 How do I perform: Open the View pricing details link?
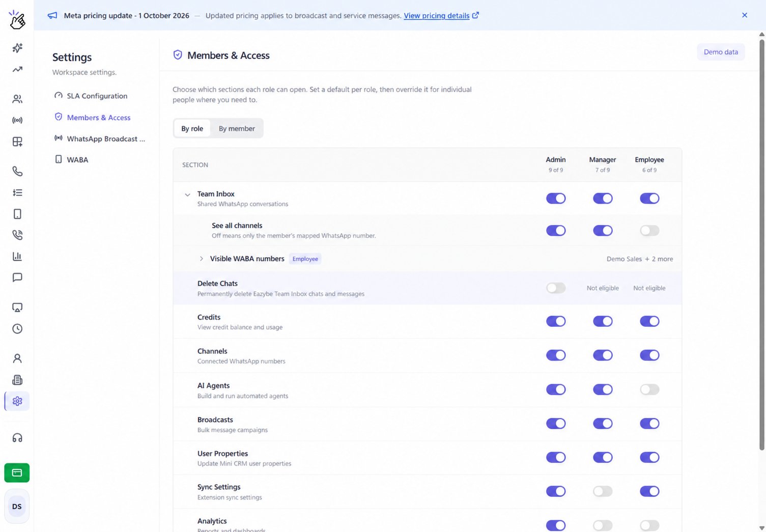(x=441, y=16)
